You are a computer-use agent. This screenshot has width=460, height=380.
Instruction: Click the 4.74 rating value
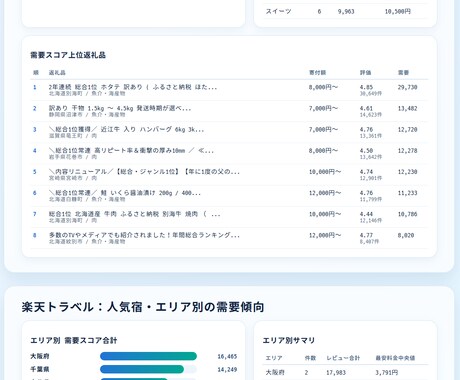point(366,172)
